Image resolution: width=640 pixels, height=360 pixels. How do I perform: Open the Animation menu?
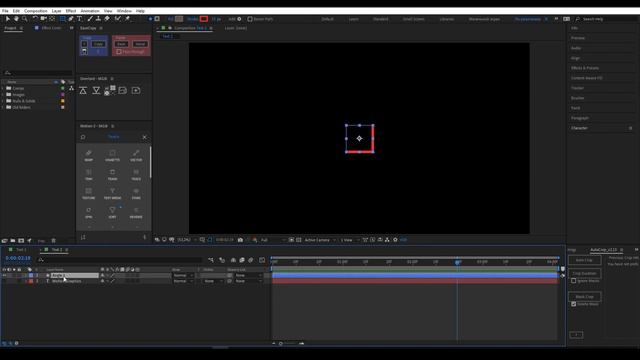(90, 11)
